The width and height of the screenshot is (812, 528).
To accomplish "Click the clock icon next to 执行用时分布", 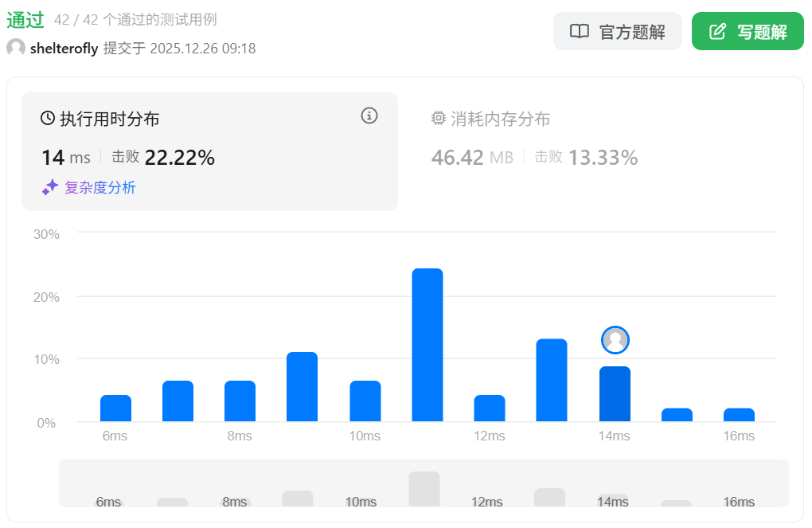I will [48, 119].
